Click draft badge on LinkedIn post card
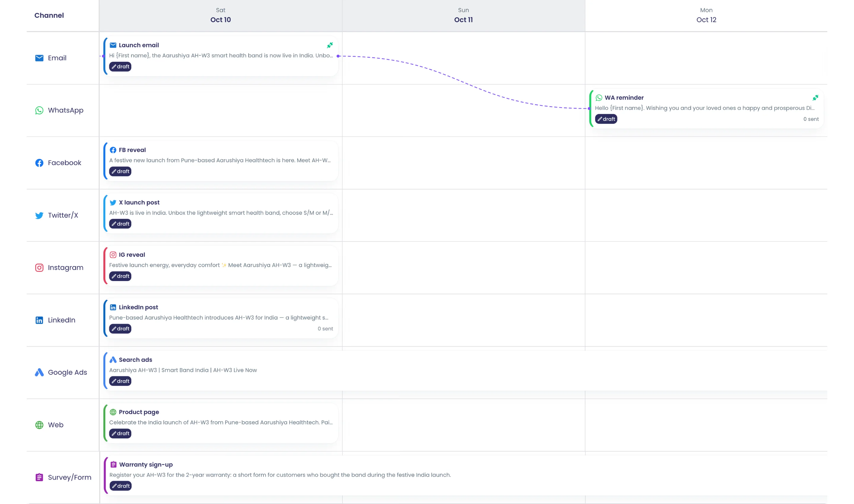 coord(120,329)
